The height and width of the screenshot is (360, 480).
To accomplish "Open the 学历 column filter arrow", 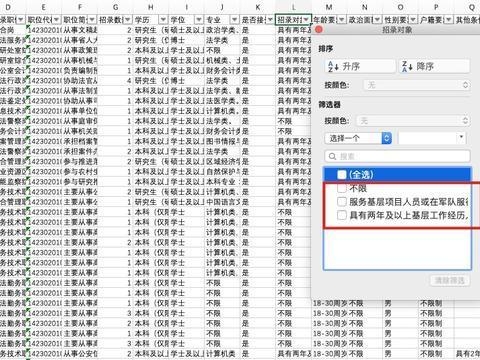I will pyautogui.click(x=163, y=20).
